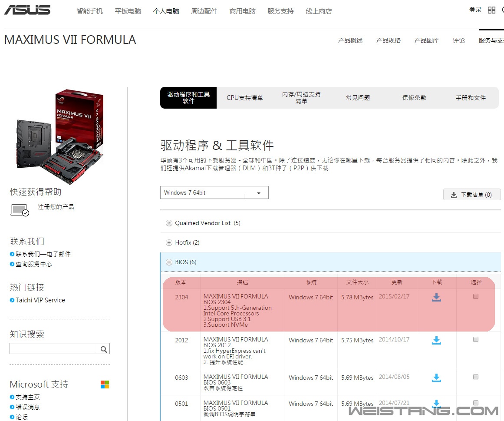Collapse the BIOS section
The image size is (504, 421).
169,262
